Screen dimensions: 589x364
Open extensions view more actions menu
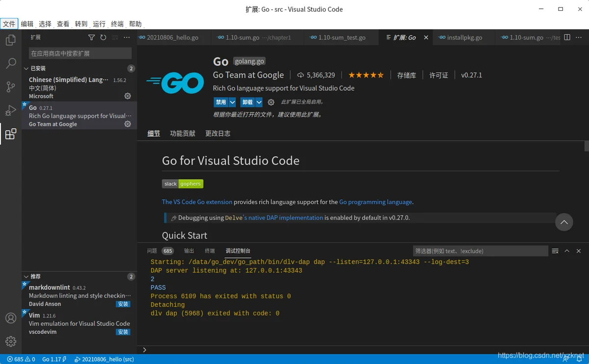click(127, 37)
